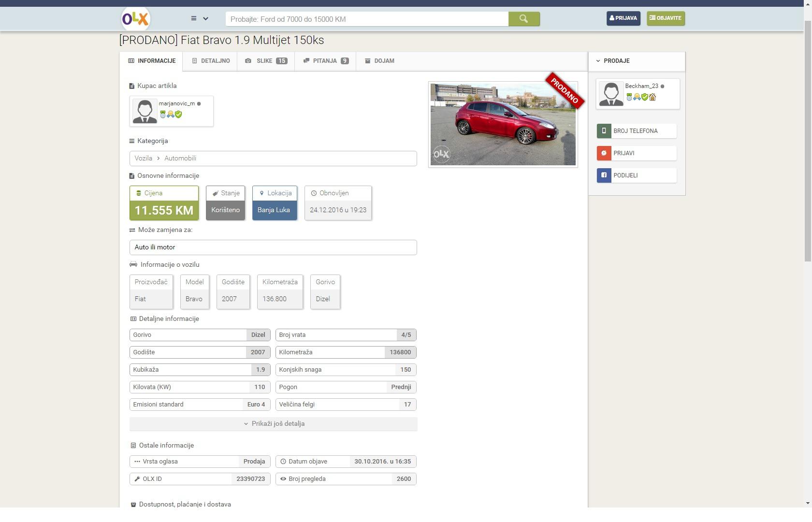Click the Broj pregleda 2600 row
This screenshot has width=812, height=522.
pos(346,479)
